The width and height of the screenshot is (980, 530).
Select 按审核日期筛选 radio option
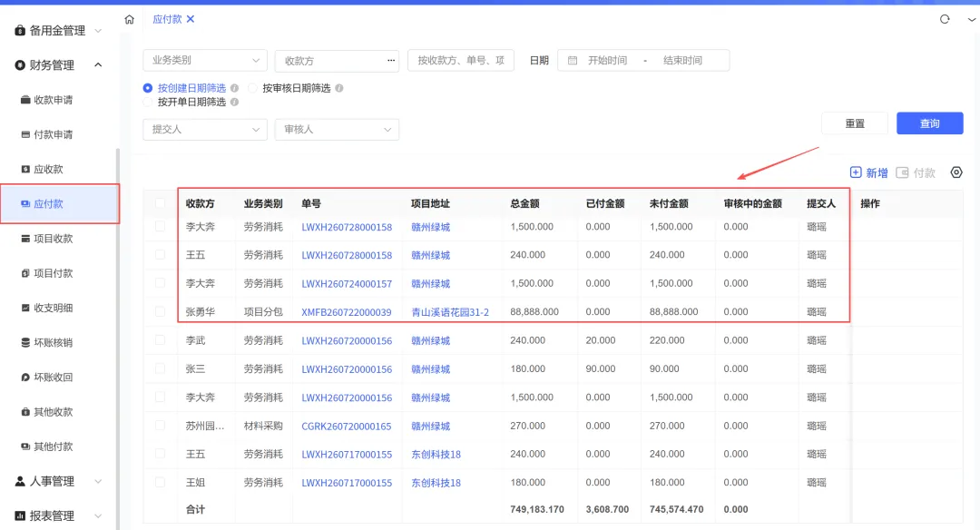point(252,88)
